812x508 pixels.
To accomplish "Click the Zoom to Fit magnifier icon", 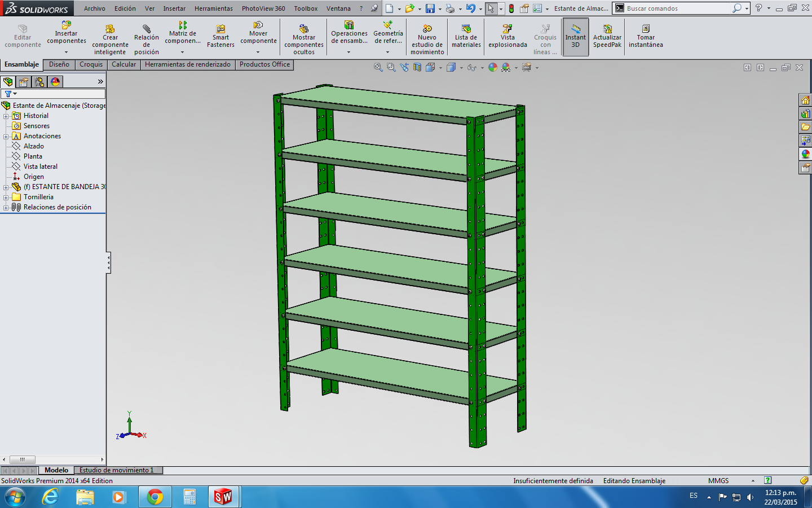I will coord(378,67).
